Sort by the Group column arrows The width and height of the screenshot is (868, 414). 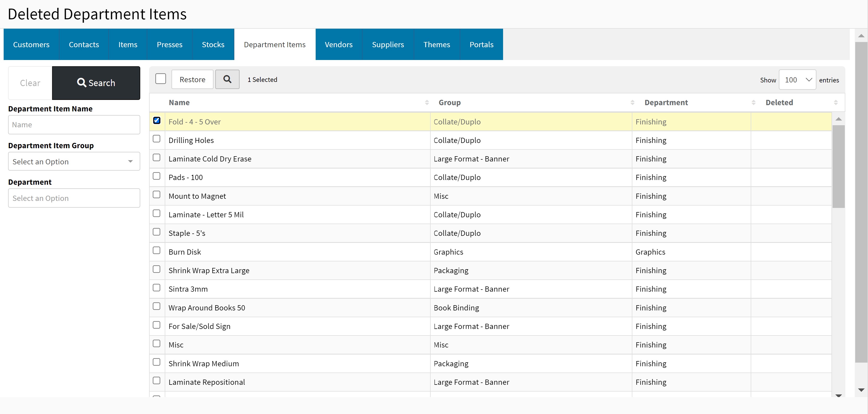pyautogui.click(x=632, y=103)
